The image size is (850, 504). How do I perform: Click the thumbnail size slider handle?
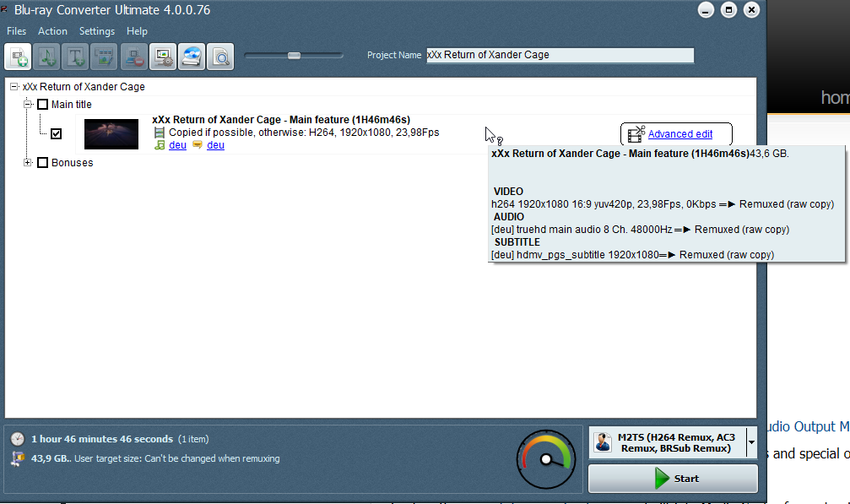tap(294, 55)
